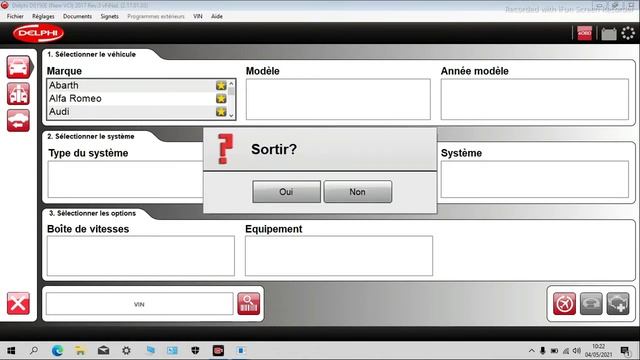
Task: Click the Boîte de vitesses list box
Action: (141, 256)
